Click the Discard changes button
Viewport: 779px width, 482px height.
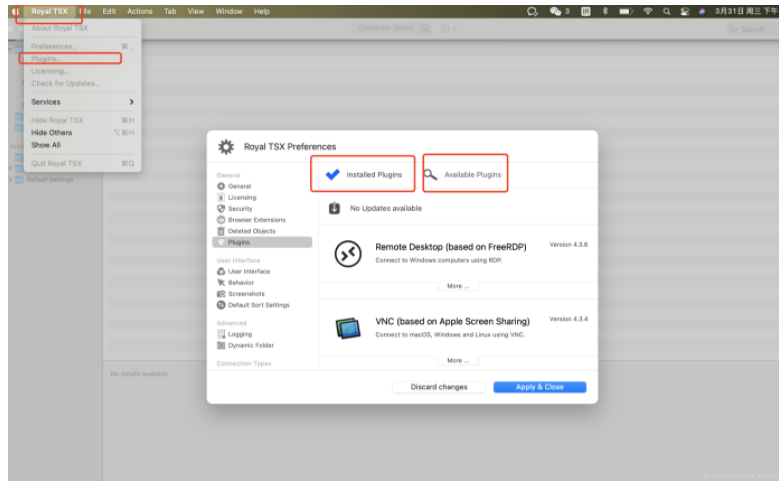439,387
